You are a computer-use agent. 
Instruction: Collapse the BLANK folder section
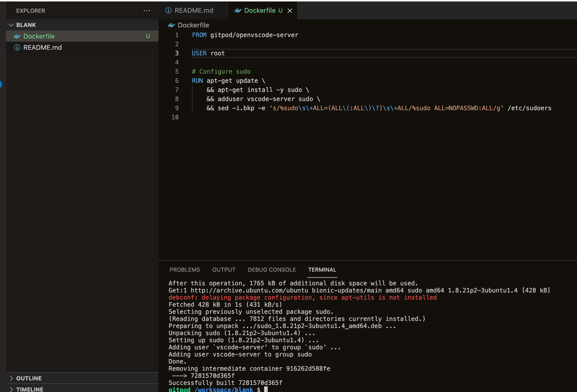[11, 25]
